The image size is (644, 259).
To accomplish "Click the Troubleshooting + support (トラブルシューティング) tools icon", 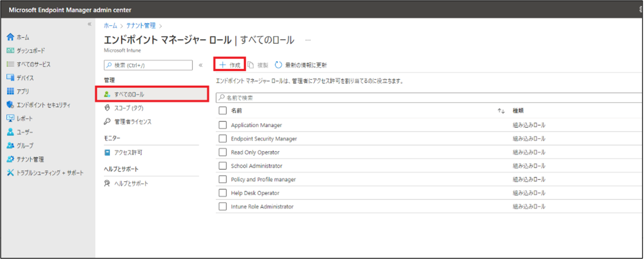I will [x=10, y=173].
